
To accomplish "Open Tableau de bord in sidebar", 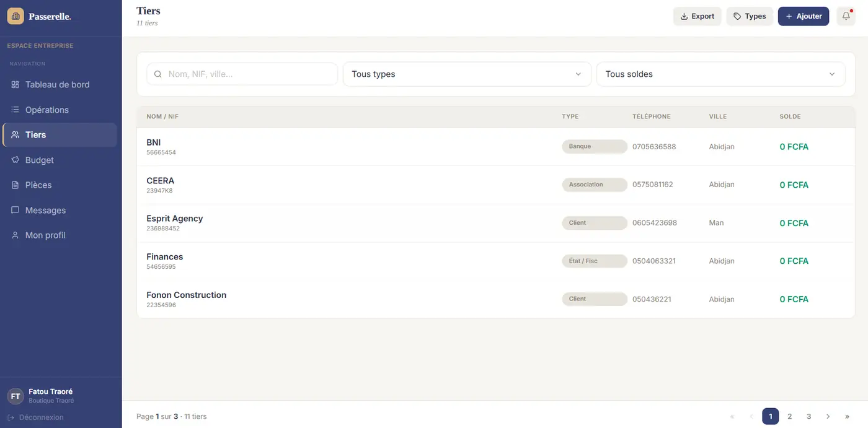I will 60,85.
